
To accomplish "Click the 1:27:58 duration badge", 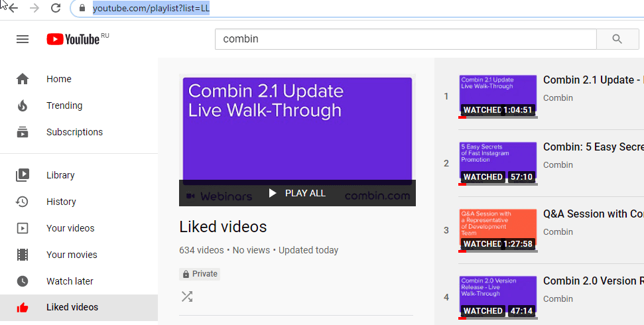I will click(517, 244).
